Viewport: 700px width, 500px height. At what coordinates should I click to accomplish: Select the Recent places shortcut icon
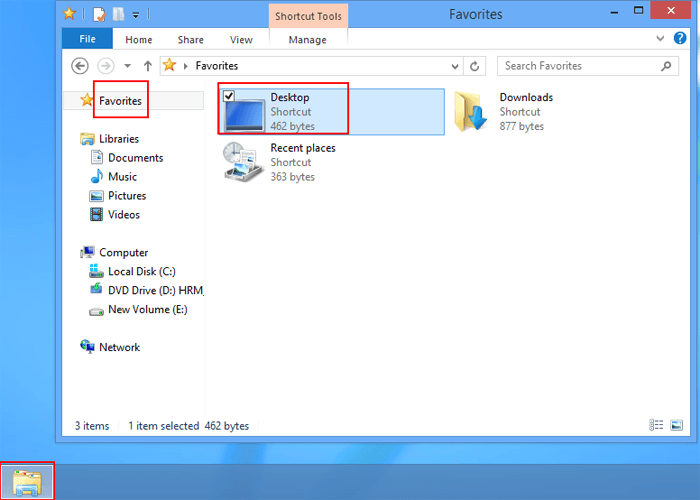(x=243, y=162)
